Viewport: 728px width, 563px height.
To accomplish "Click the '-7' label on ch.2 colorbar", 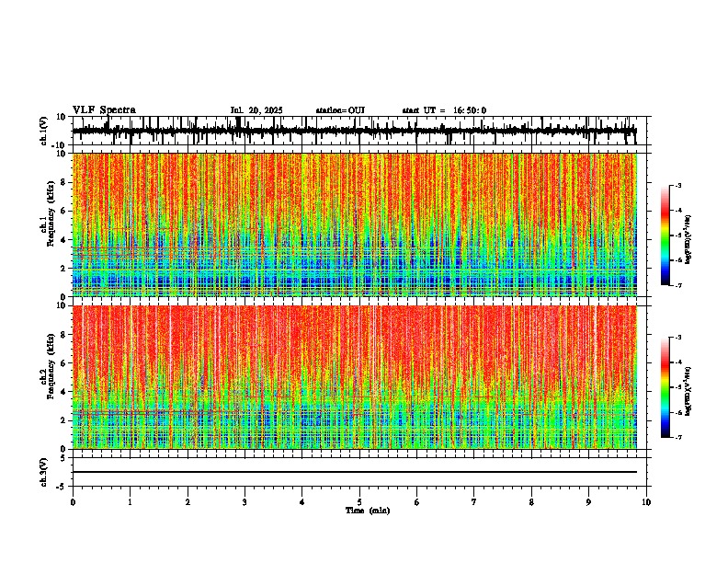I will (678, 437).
